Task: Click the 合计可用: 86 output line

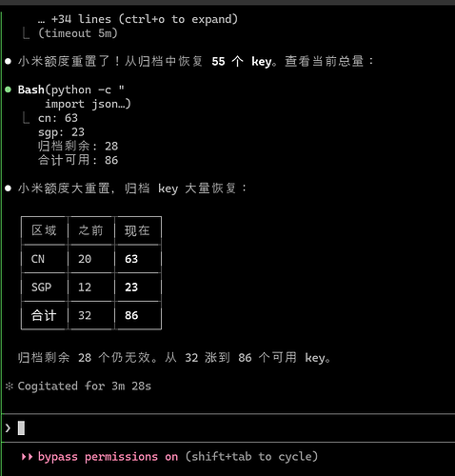Action: pos(78,160)
